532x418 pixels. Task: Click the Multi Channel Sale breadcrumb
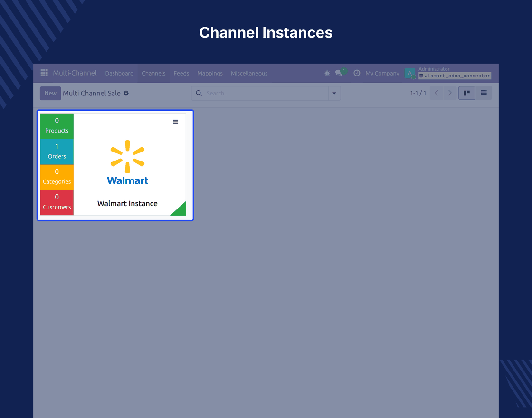click(x=92, y=93)
